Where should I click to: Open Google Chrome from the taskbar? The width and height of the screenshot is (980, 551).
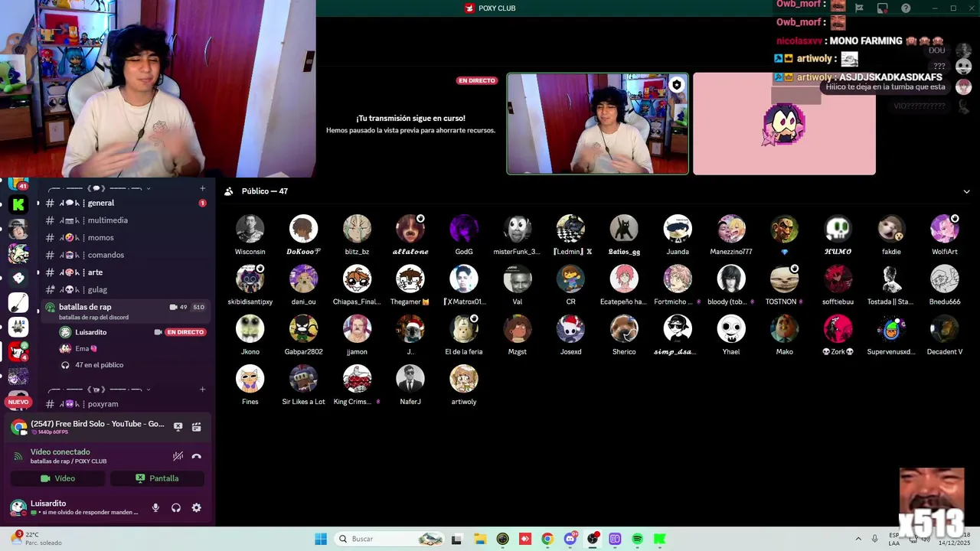tap(547, 539)
